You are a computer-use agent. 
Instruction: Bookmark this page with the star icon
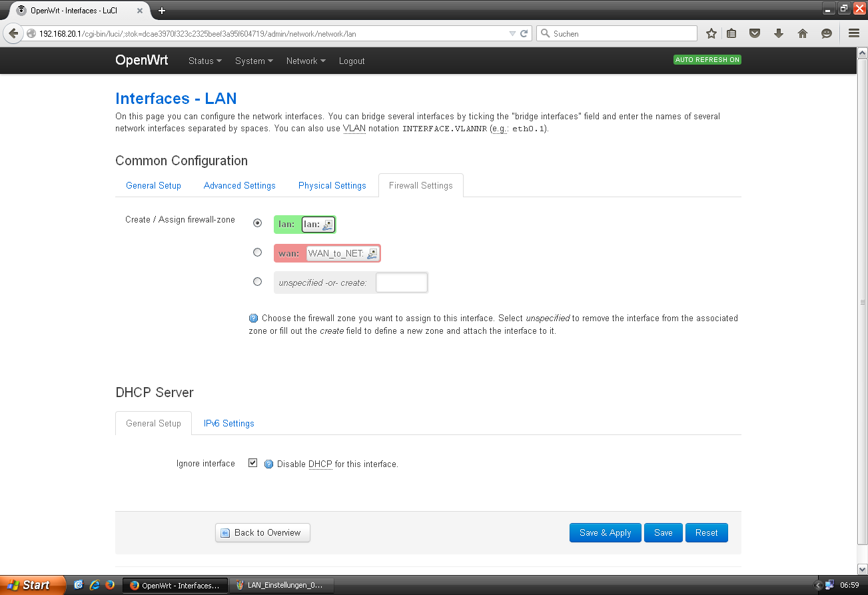(x=711, y=33)
